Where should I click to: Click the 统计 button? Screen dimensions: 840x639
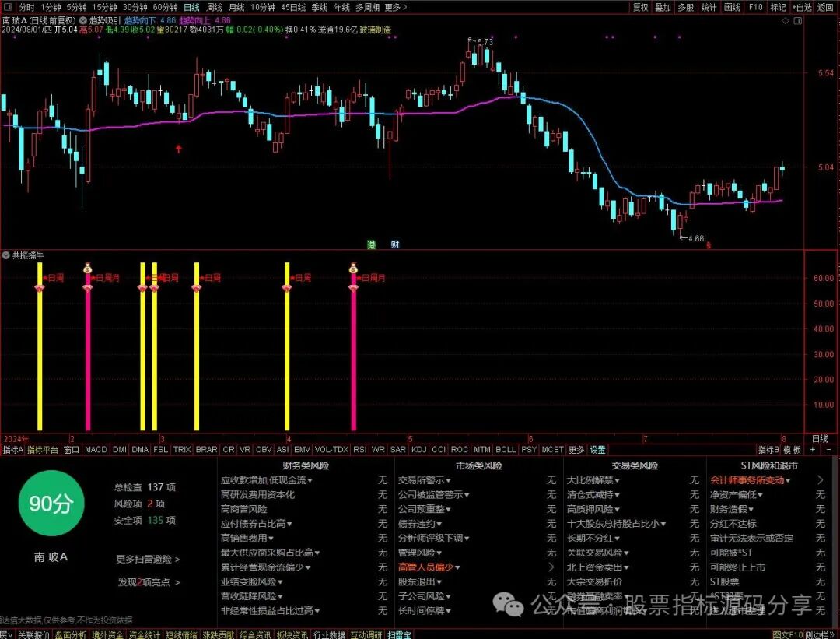click(x=709, y=7)
